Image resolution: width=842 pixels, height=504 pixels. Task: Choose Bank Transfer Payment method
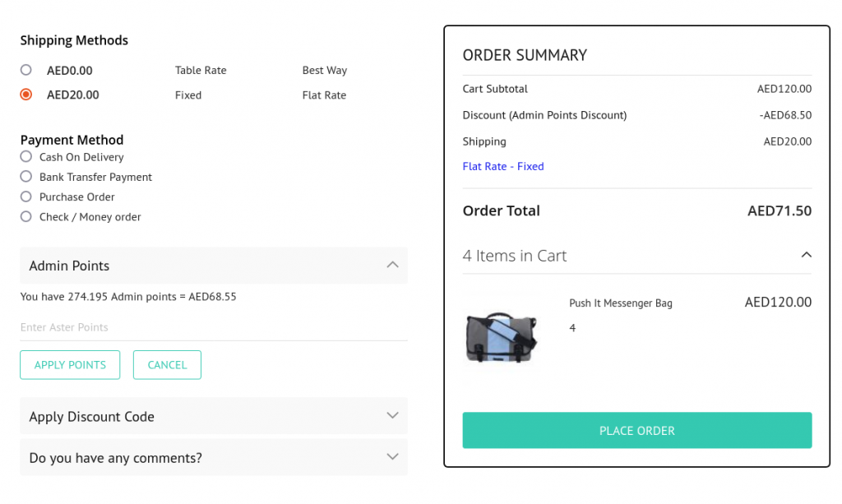click(25, 177)
